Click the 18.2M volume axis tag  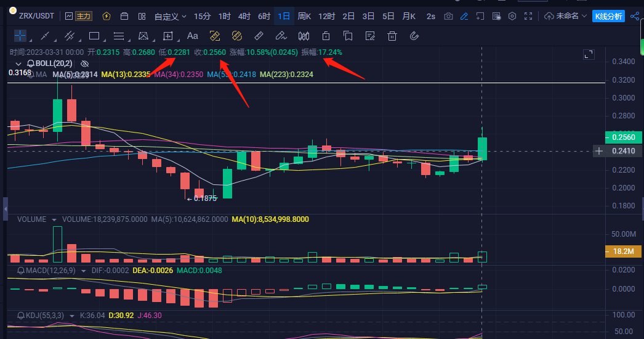point(624,251)
